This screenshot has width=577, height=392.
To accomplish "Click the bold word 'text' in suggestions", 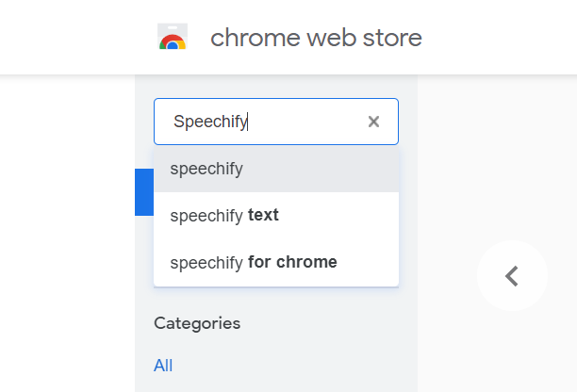I will click(x=263, y=215).
